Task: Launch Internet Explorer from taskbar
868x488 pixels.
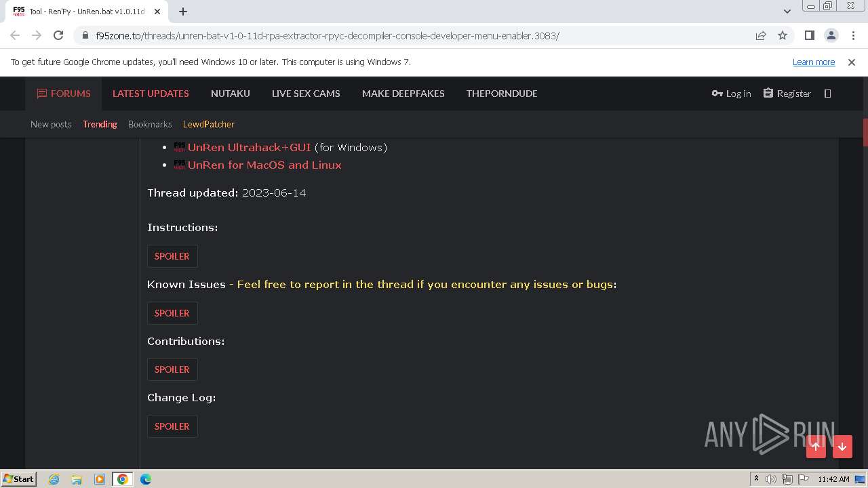Action: click(x=54, y=479)
